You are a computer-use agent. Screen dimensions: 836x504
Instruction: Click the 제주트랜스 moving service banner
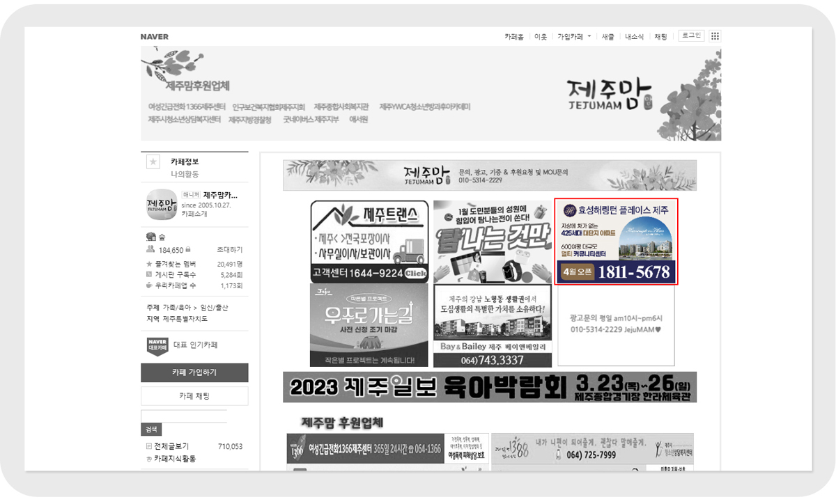[x=369, y=242]
